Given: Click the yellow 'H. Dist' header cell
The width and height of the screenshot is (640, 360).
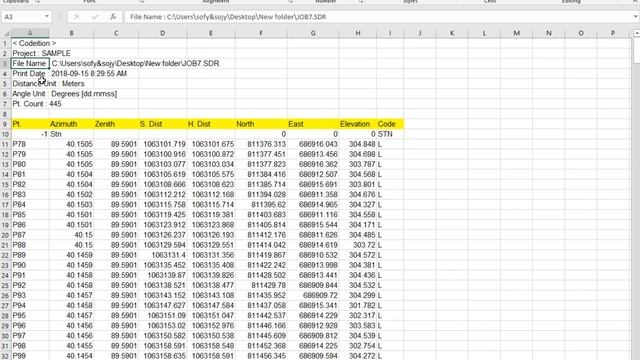Looking at the screenshot, I should point(211,124).
